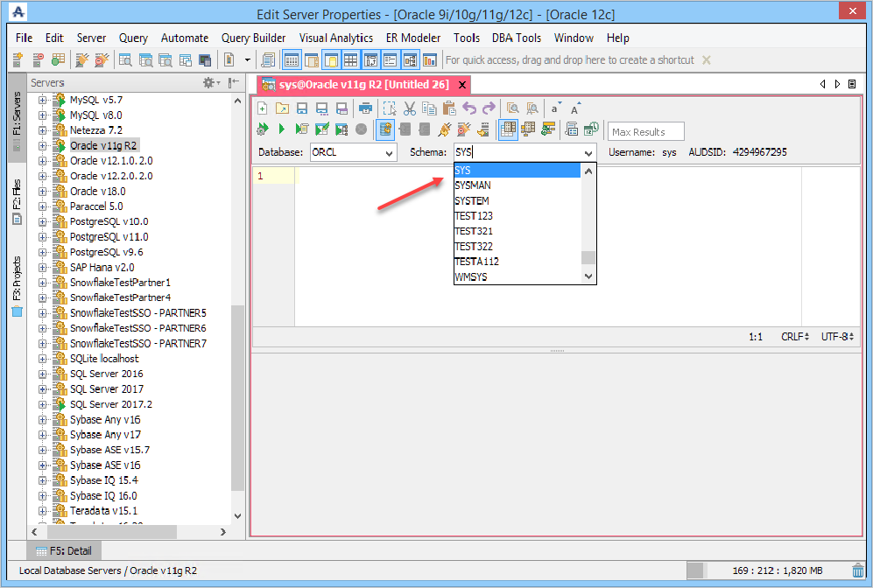Open the DBA Tools menu
This screenshot has width=873, height=588.
(x=516, y=38)
